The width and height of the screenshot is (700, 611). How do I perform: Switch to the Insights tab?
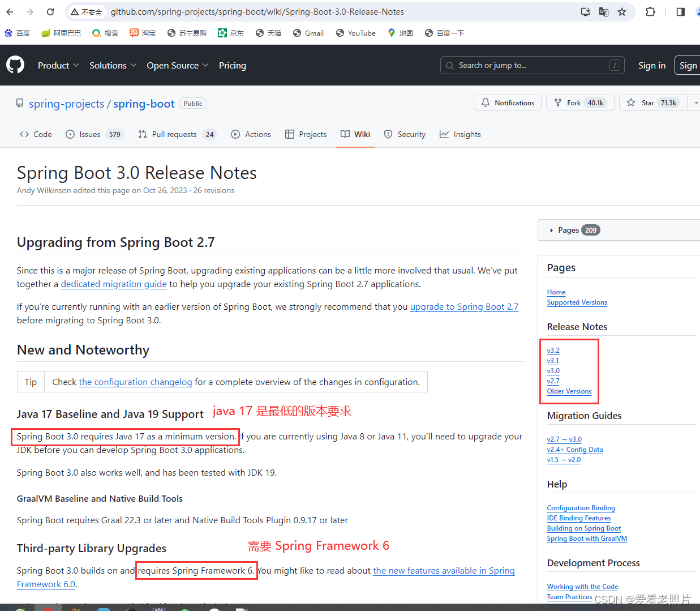[x=460, y=134]
